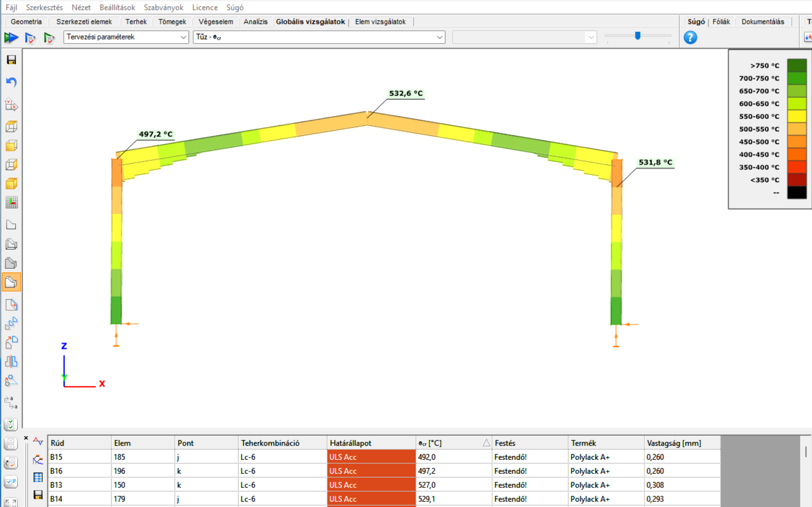Click the blue-green Run all analyses arrow
Screen dimensions: 812x507
tap(11, 38)
